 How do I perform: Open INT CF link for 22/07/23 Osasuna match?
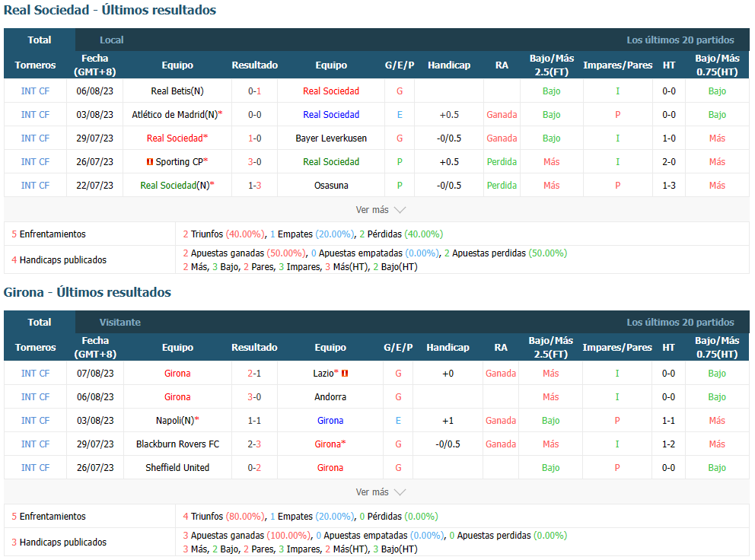pyautogui.click(x=35, y=186)
